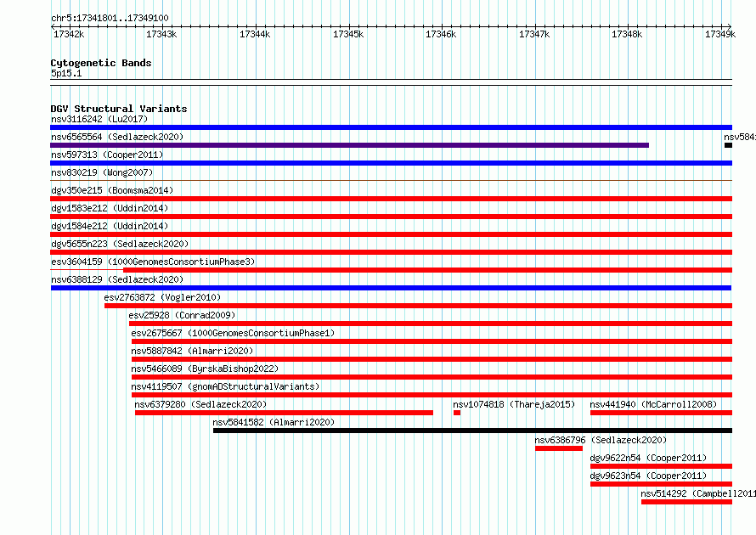Screen dimensions: 756x535
Task: Open nsv5466089 (ByrskaBishop2022) variant
Action: pos(205,369)
